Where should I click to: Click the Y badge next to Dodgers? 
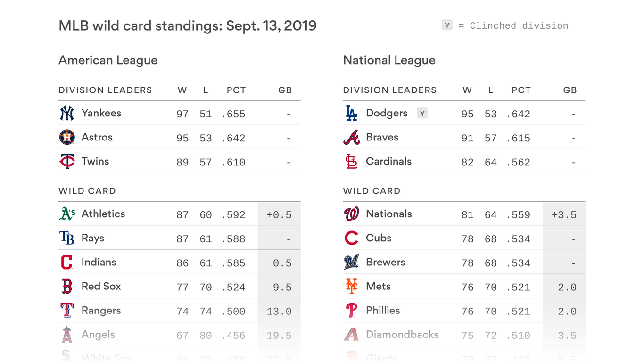[422, 113]
